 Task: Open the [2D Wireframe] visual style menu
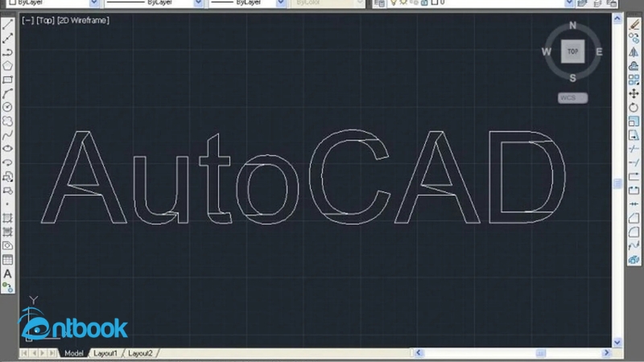84,20
